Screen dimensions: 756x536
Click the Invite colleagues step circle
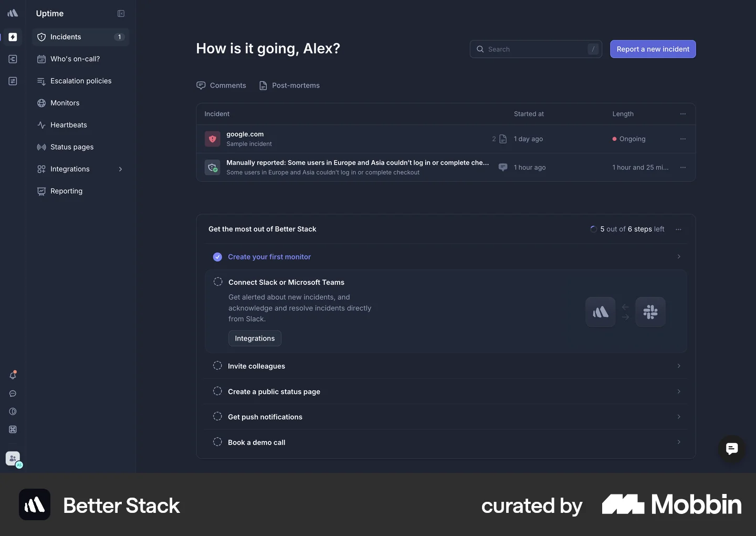click(217, 366)
